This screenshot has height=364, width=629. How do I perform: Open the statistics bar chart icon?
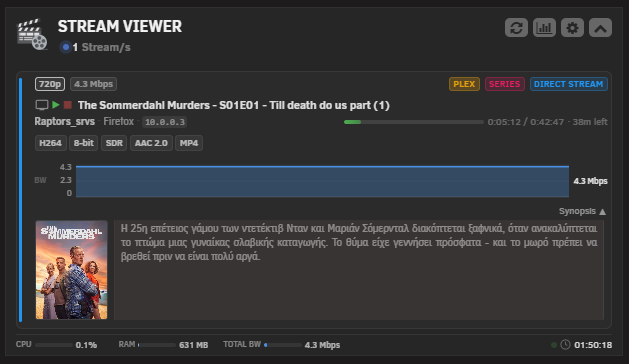544,28
